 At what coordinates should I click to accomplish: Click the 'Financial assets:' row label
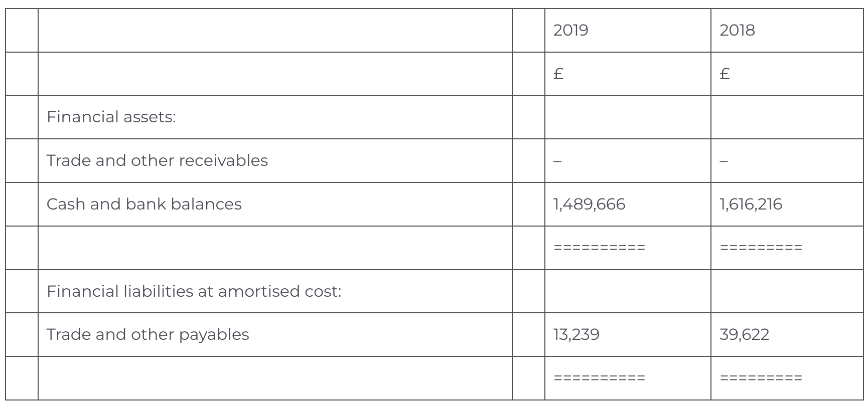[x=111, y=117]
